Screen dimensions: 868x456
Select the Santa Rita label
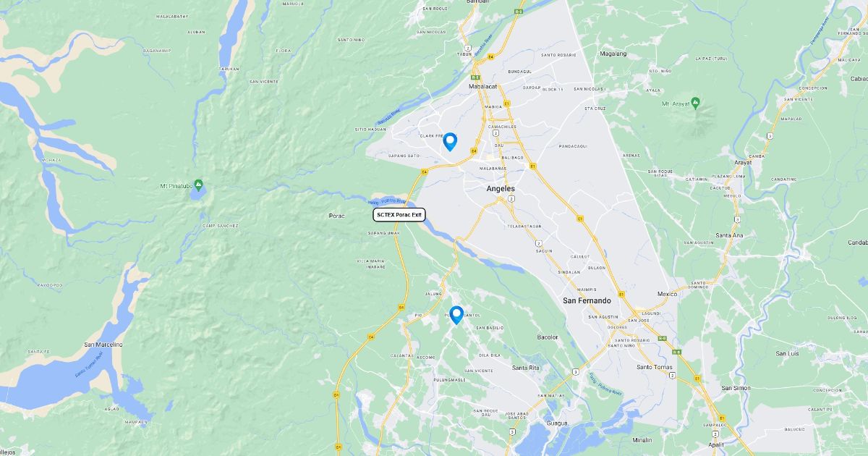coord(526,368)
